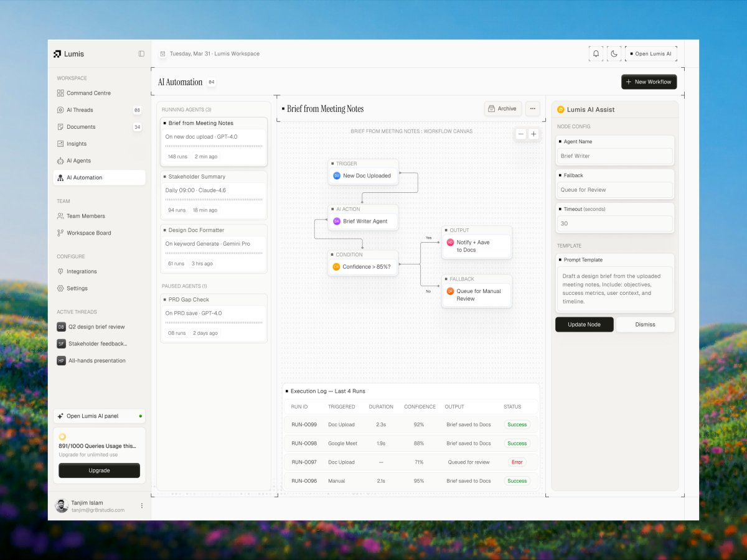Image resolution: width=747 pixels, height=560 pixels.
Task: Collapse the sidebar with the panel icon
Action: click(141, 54)
